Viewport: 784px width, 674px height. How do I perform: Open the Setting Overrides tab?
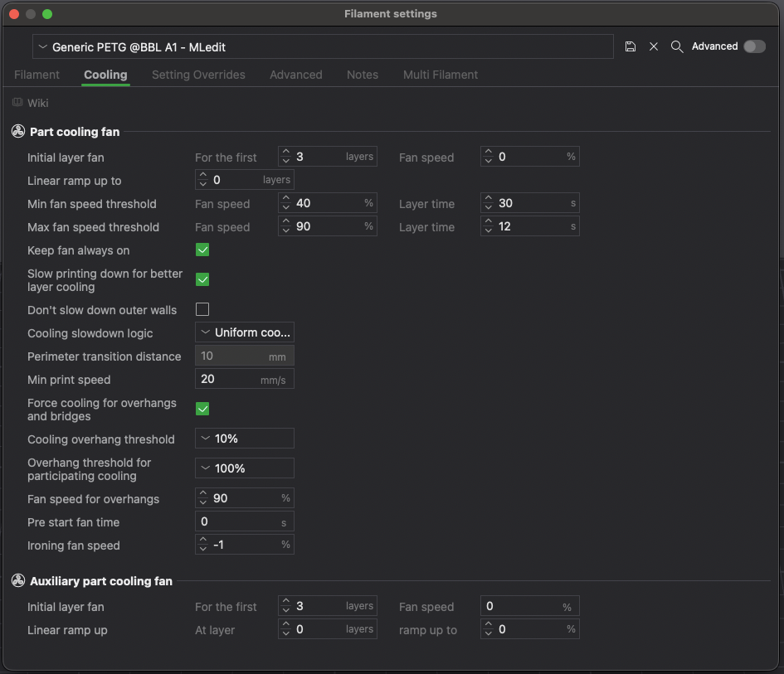pos(198,75)
